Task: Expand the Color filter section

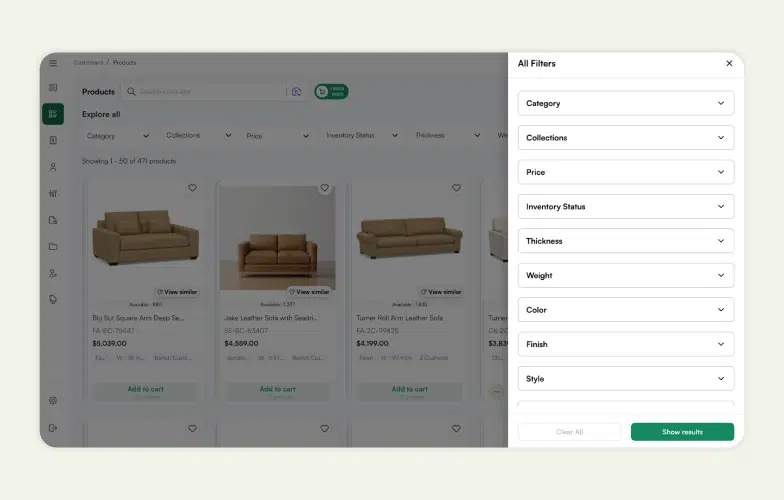Action: click(x=625, y=310)
